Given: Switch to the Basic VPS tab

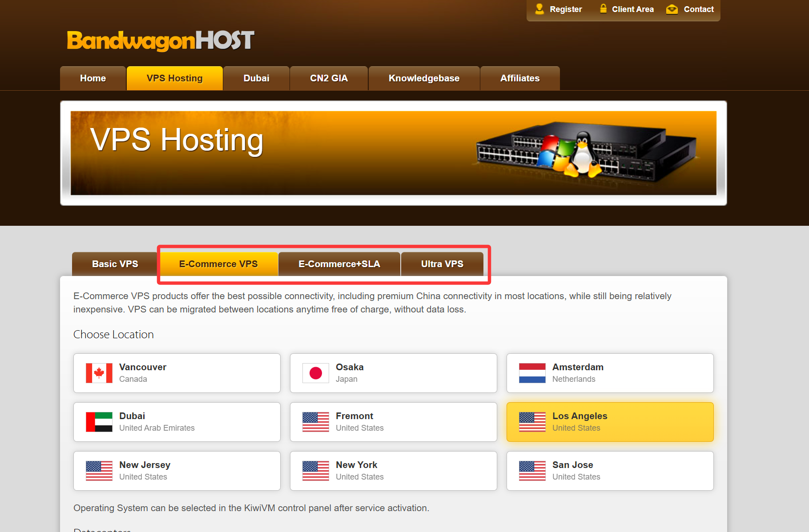Looking at the screenshot, I should click(x=115, y=264).
